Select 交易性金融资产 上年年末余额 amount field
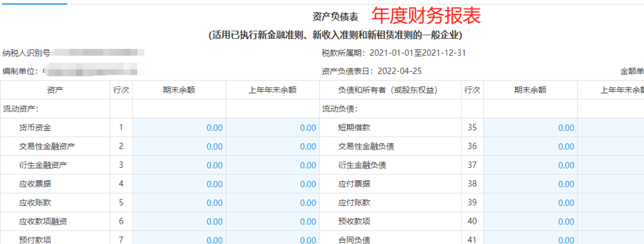644x244 pixels. [273, 146]
